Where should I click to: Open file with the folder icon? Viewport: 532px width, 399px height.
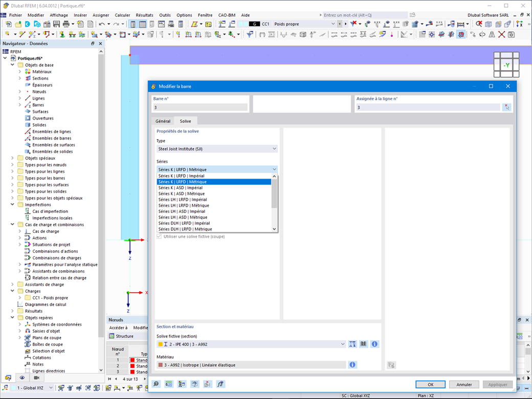click(x=18, y=24)
